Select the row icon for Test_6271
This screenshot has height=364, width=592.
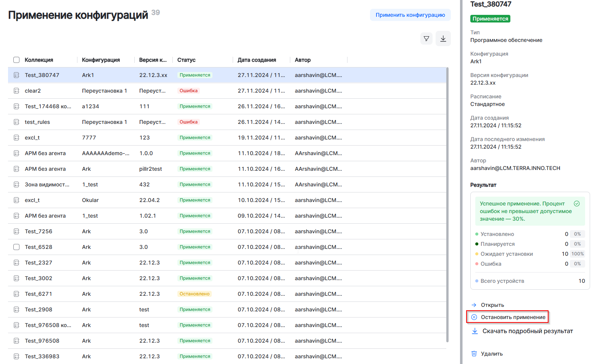click(x=16, y=294)
